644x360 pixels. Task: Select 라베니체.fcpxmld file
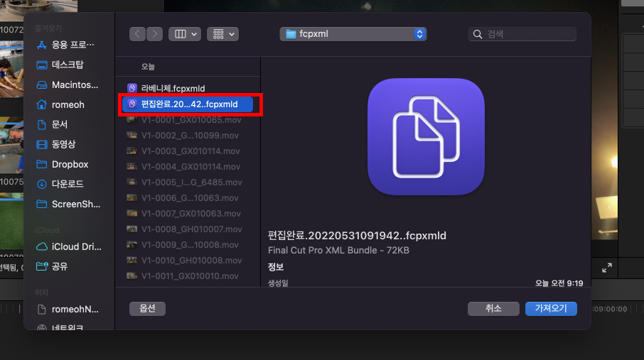(x=188, y=88)
